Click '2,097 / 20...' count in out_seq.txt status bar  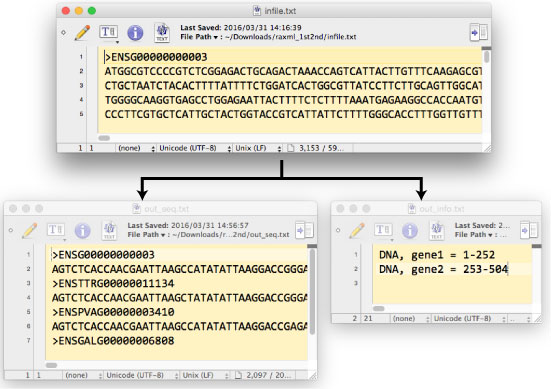pyautogui.click(x=268, y=375)
